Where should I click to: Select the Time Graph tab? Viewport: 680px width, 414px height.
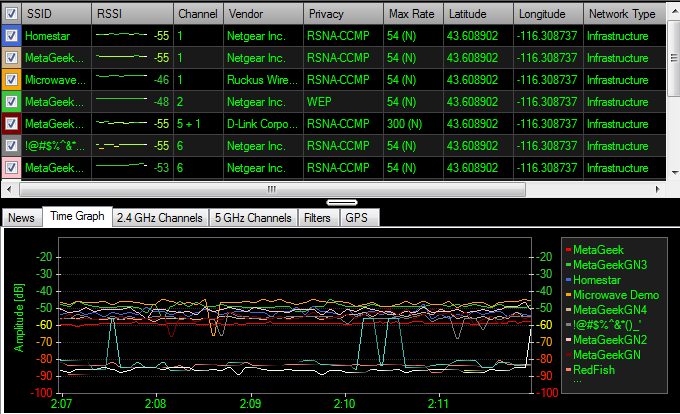(77, 216)
